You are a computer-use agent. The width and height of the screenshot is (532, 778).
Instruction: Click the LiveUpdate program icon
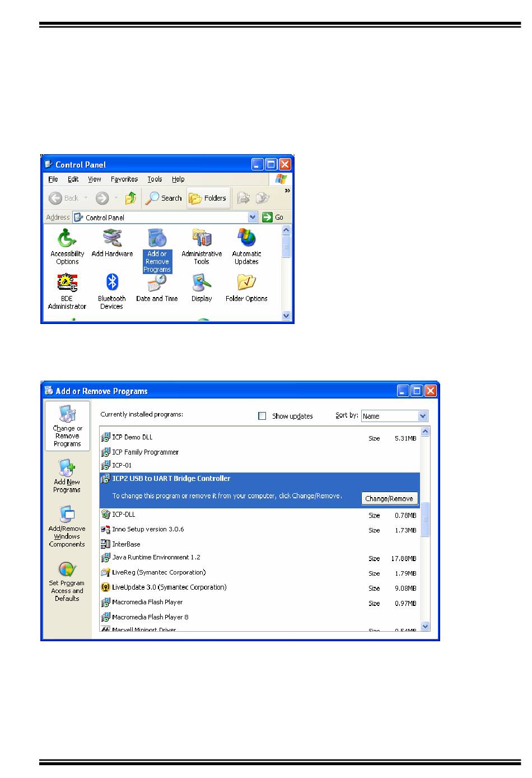pos(105,587)
